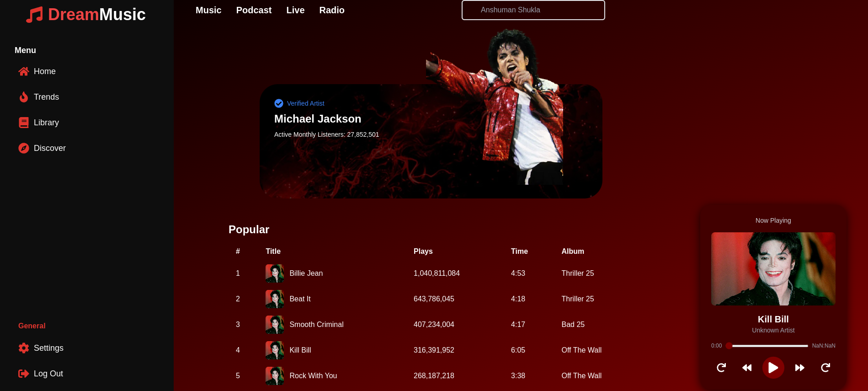The image size is (868, 391).
Task: Click the 316,391,952 plays value
Action: pos(434,350)
